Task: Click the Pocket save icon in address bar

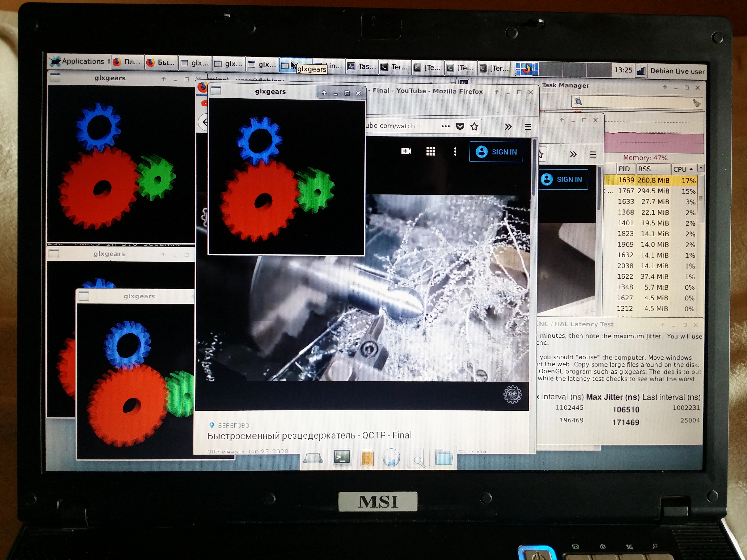Action: [x=460, y=126]
